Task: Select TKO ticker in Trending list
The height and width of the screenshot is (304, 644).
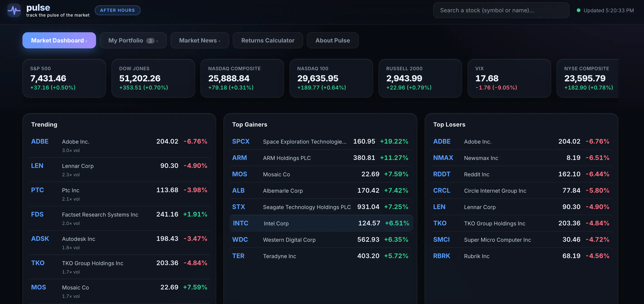Action: coord(38,263)
